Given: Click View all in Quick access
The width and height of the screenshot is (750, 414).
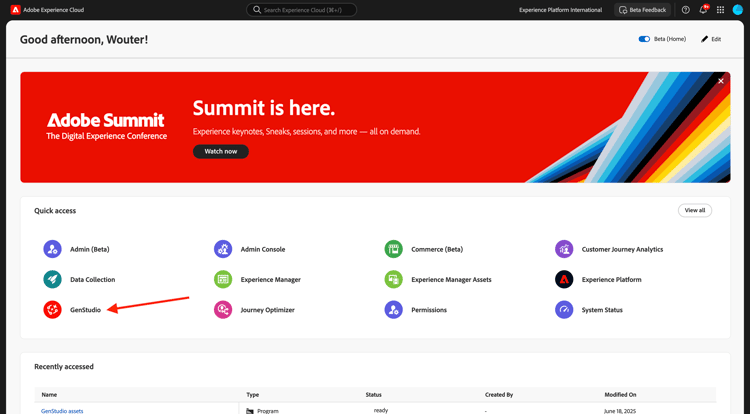Looking at the screenshot, I should (695, 210).
